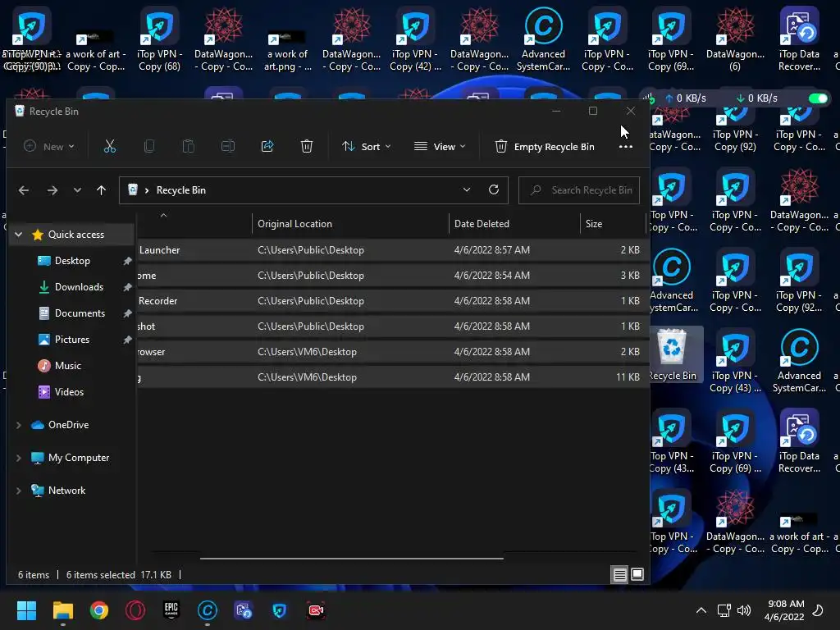This screenshot has width=840, height=630.
Task: Open the See more three-dots menu
Action: tap(625, 147)
